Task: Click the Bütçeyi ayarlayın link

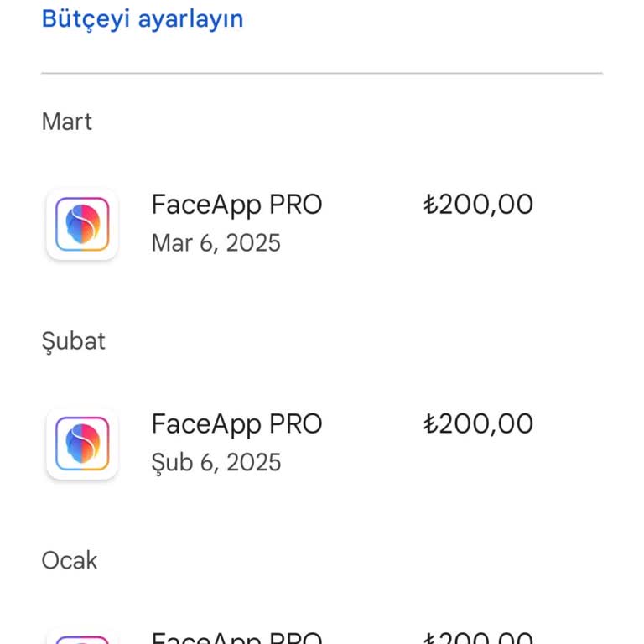Action: click(x=143, y=18)
